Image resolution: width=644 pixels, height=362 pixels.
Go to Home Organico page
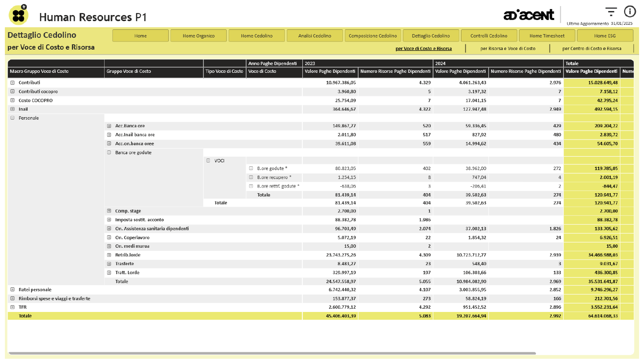(x=199, y=36)
